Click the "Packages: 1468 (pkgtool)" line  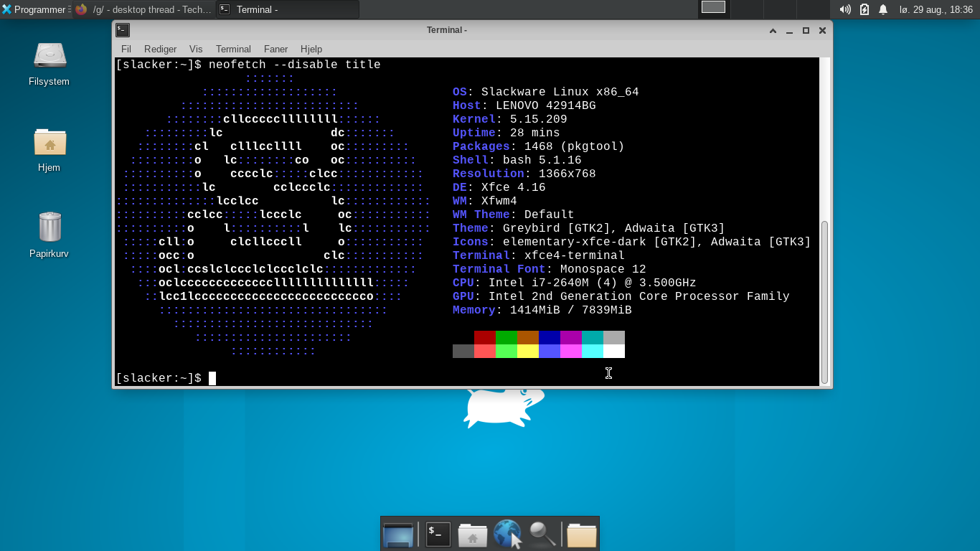(x=539, y=146)
